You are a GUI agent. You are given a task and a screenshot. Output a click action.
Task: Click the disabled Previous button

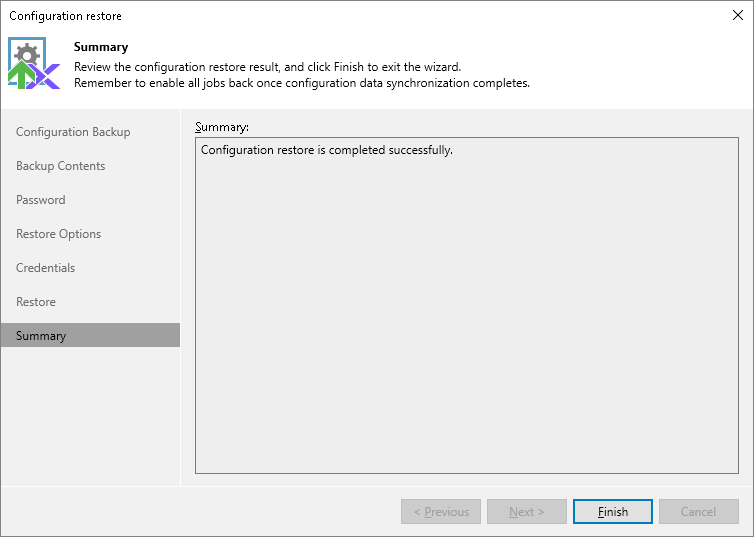[441, 512]
